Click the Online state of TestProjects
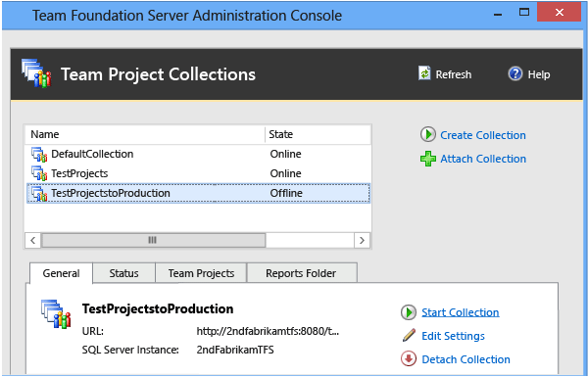Viewport: 588px width, 377px height. pyautogui.click(x=285, y=173)
